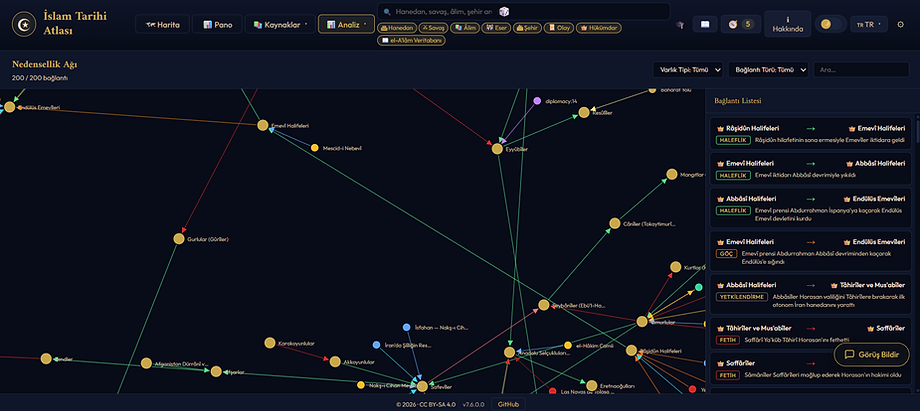This screenshot has width=920, height=411.
Task: Focus the Ara search field in toolbar
Action: [x=861, y=70]
